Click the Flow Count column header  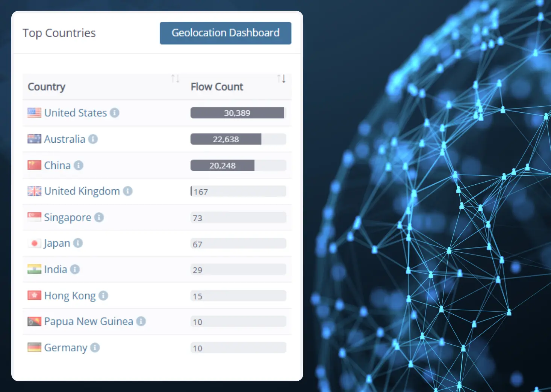(217, 87)
